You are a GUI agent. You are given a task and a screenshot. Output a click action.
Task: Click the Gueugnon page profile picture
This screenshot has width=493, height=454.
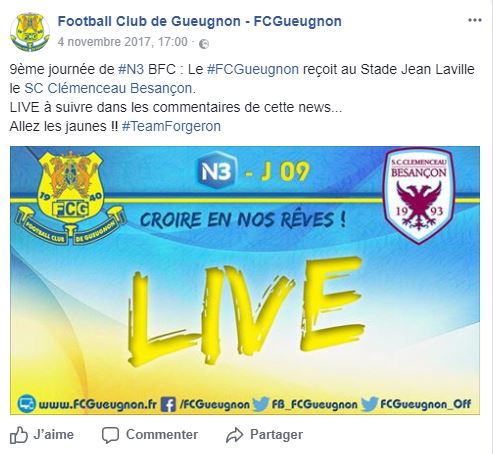pos(30,32)
